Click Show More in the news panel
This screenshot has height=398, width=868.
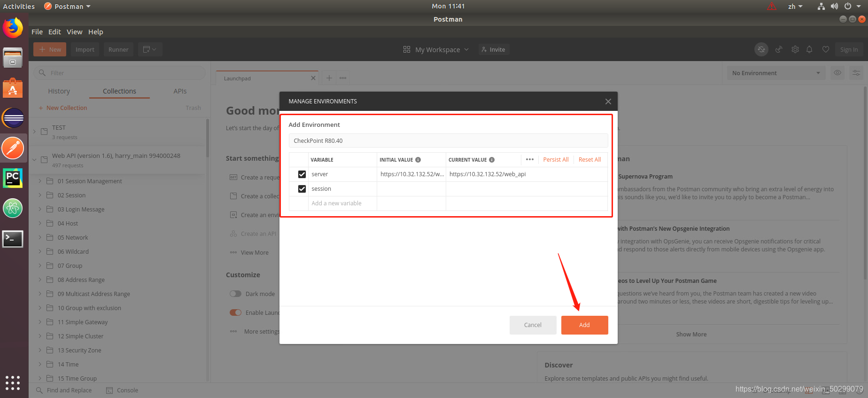pos(691,335)
